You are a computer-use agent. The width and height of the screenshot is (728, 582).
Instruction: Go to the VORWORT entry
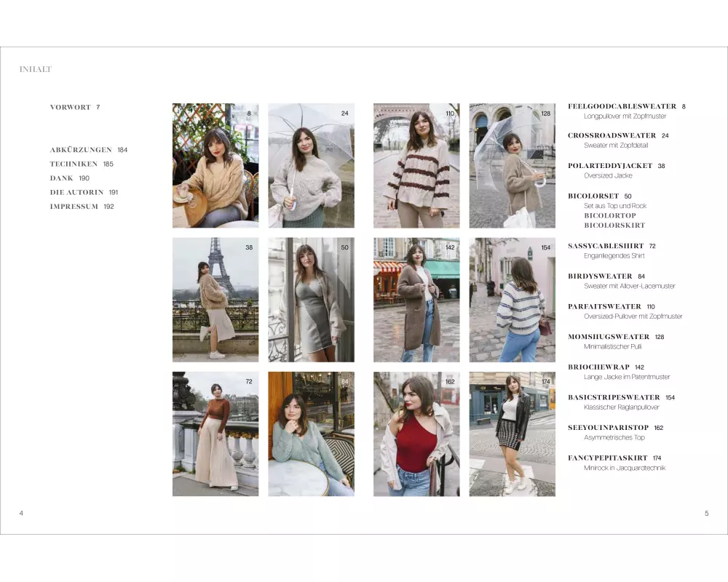71,108
